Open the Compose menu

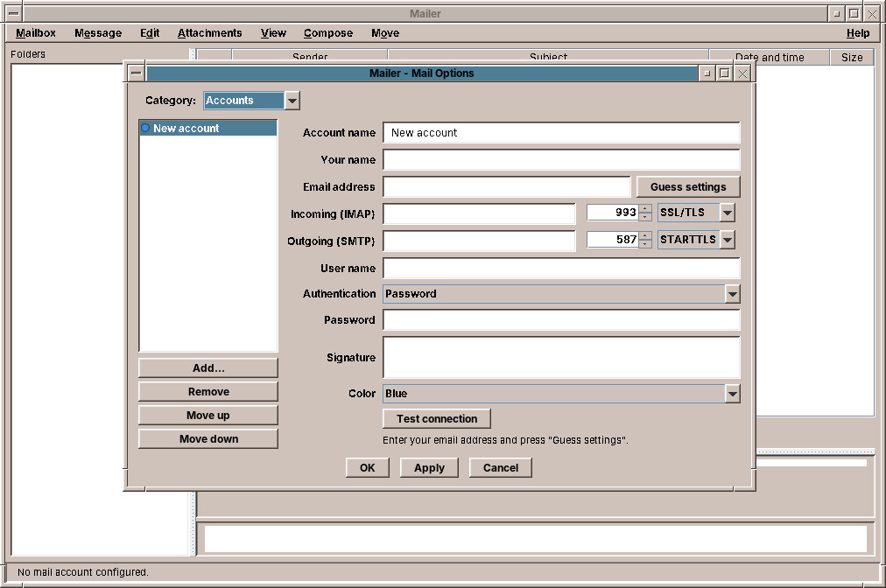[x=327, y=32]
